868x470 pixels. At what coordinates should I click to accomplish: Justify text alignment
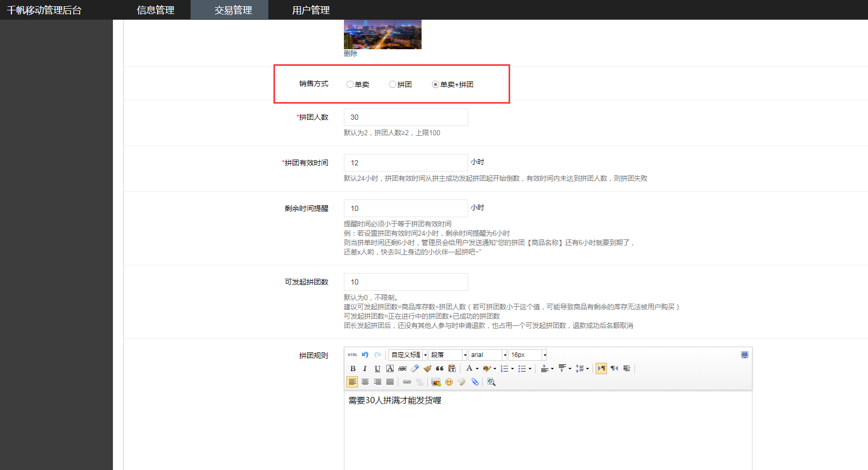click(390, 382)
